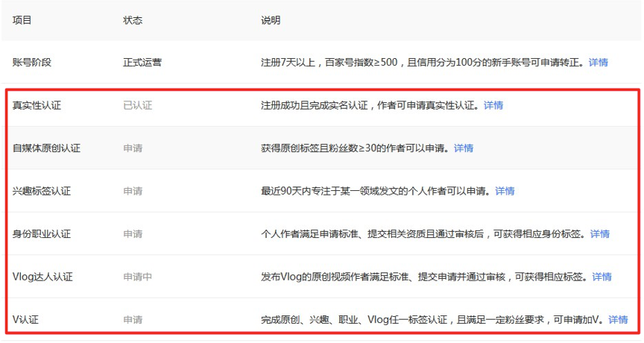Click description starting 完成原创、兴趣
Viewport: 644px width, 343px height.
point(432,320)
